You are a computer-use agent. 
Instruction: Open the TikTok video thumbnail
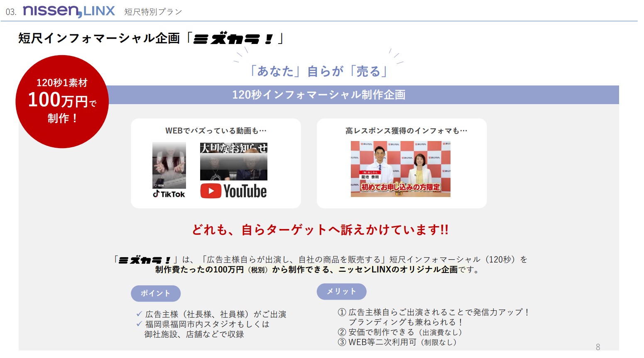click(169, 166)
